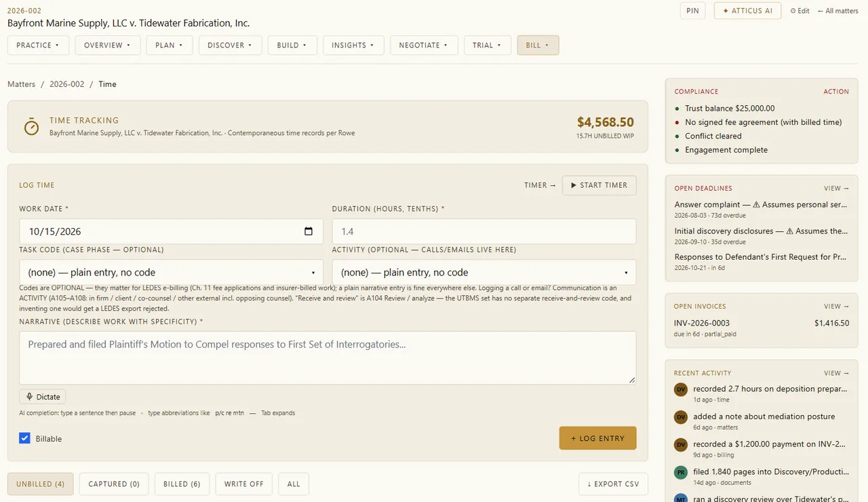Expand the Bill menu

[x=538, y=45]
